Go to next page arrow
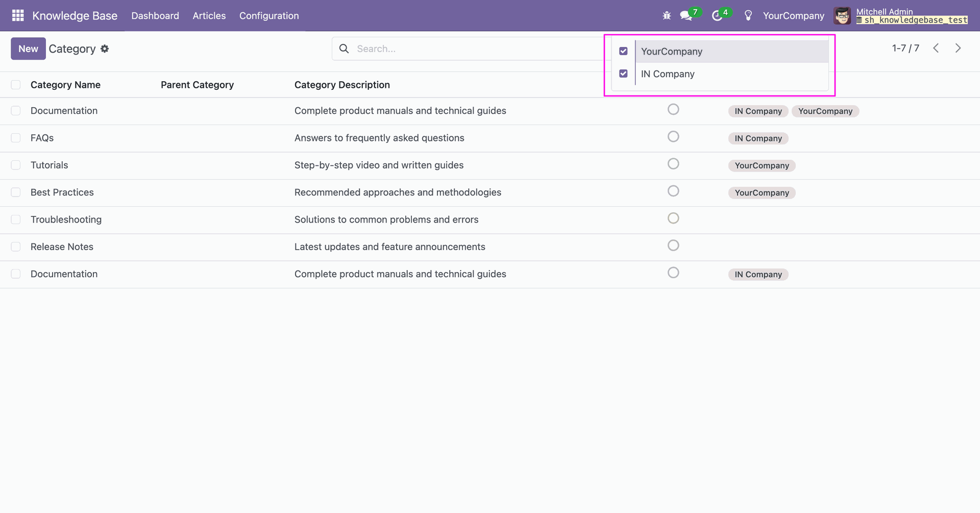The width and height of the screenshot is (980, 513). tap(958, 48)
